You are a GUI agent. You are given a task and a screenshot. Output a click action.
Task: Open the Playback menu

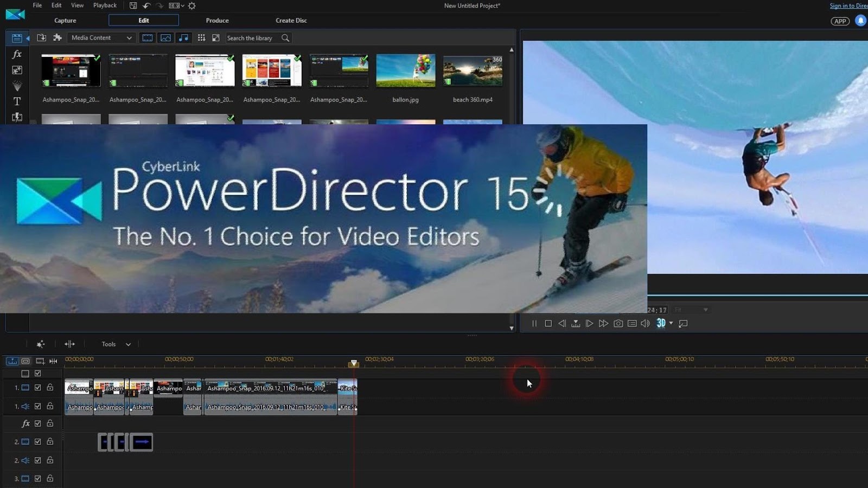104,5
